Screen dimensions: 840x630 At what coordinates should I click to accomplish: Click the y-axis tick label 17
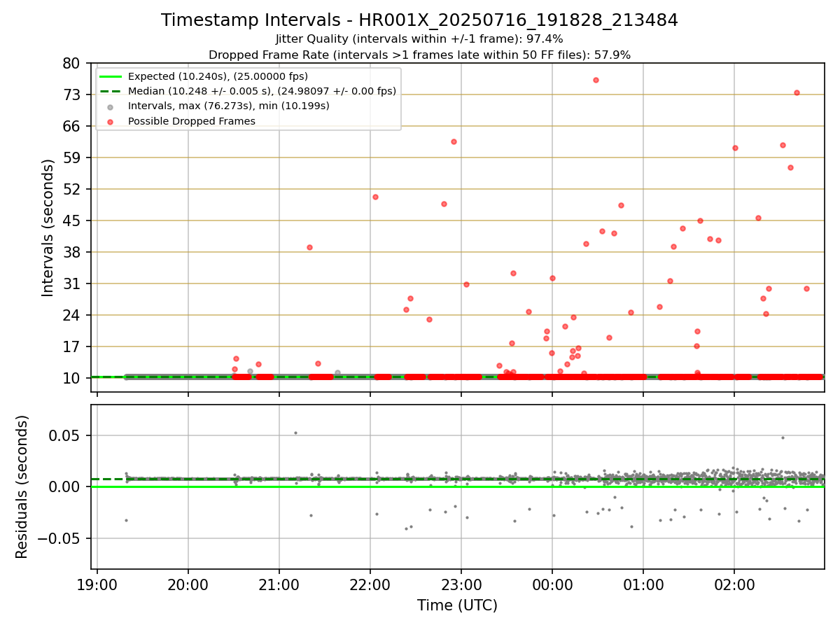pyautogui.click(x=72, y=346)
